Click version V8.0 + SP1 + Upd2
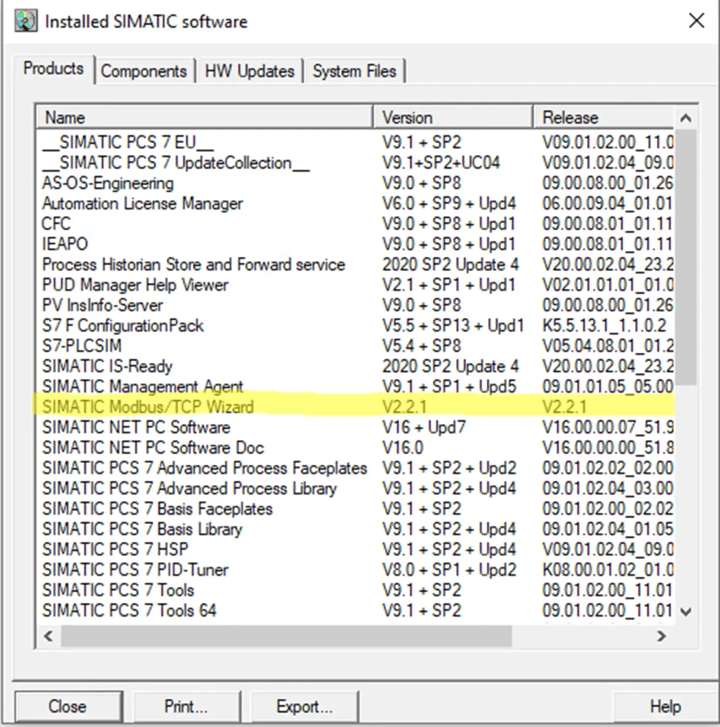Image resolution: width=720 pixels, height=727 pixels. click(x=449, y=570)
